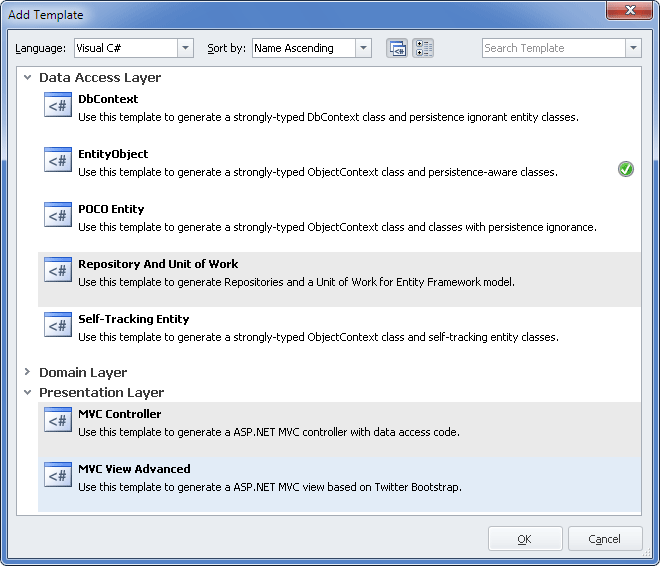The height and width of the screenshot is (566, 660).
Task: Close the Add Template dialog
Action: tap(629, 10)
